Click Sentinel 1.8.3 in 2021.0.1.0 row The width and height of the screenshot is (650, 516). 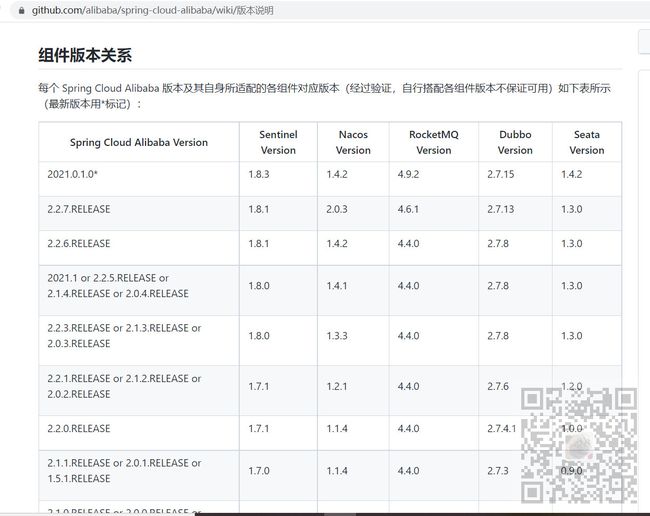pos(259,174)
